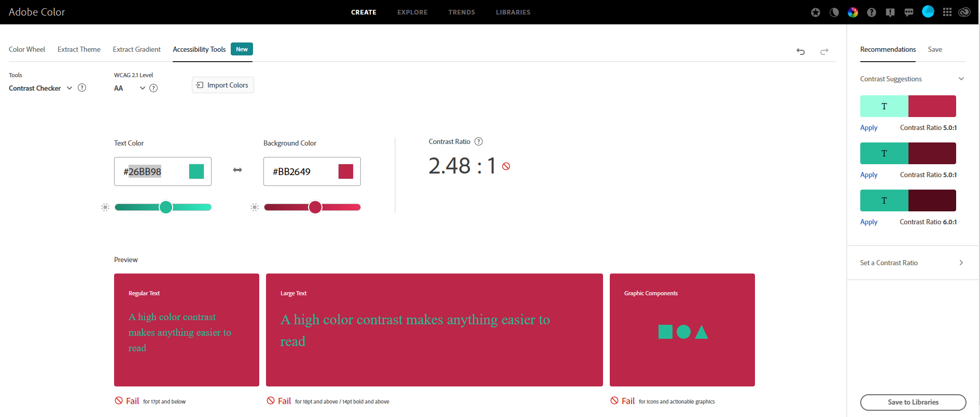Go to the EXPLORE menu
Viewport: 980px width, 417px height.
(412, 12)
